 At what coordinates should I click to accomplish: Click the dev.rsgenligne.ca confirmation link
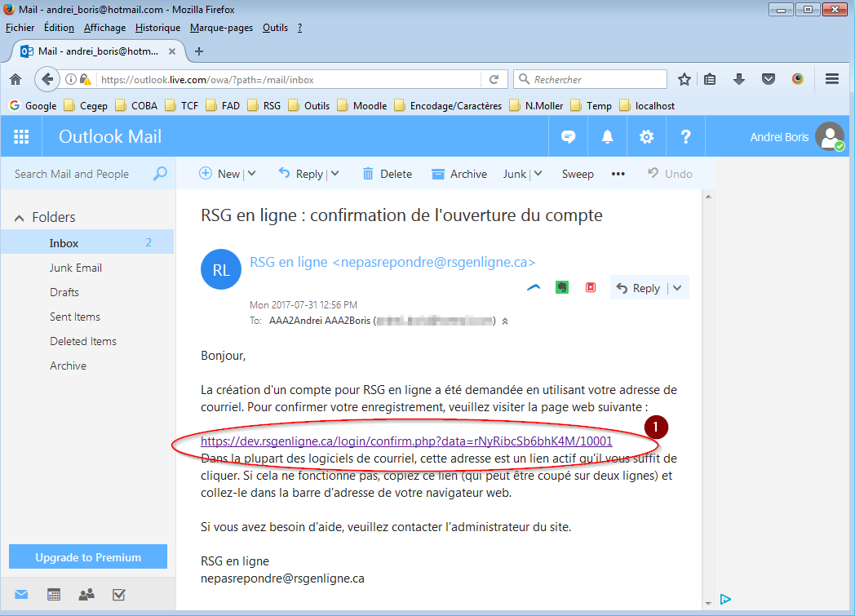(406, 441)
